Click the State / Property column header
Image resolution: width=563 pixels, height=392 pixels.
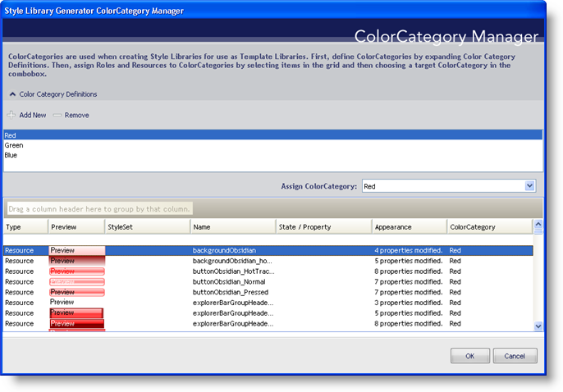point(322,226)
